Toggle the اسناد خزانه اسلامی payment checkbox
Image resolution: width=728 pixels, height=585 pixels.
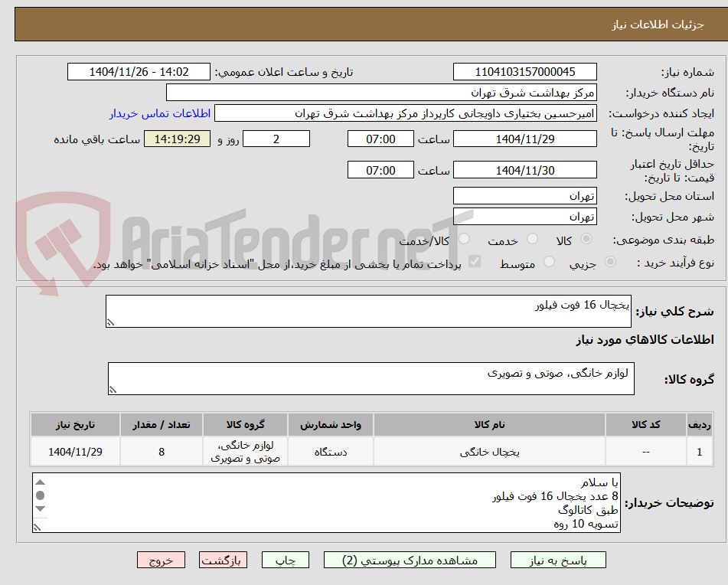[475, 262]
